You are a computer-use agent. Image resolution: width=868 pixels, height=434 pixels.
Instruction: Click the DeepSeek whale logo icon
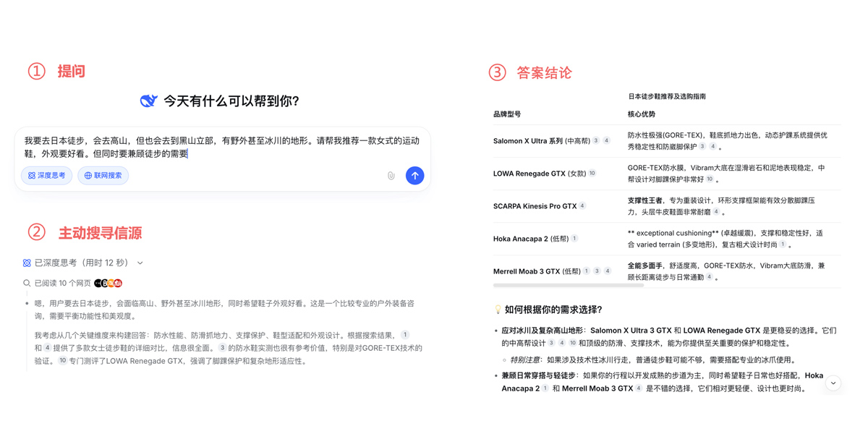[150, 101]
